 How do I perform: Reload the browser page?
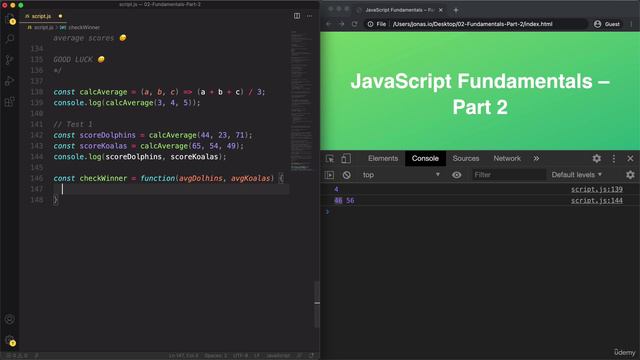point(354,24)
